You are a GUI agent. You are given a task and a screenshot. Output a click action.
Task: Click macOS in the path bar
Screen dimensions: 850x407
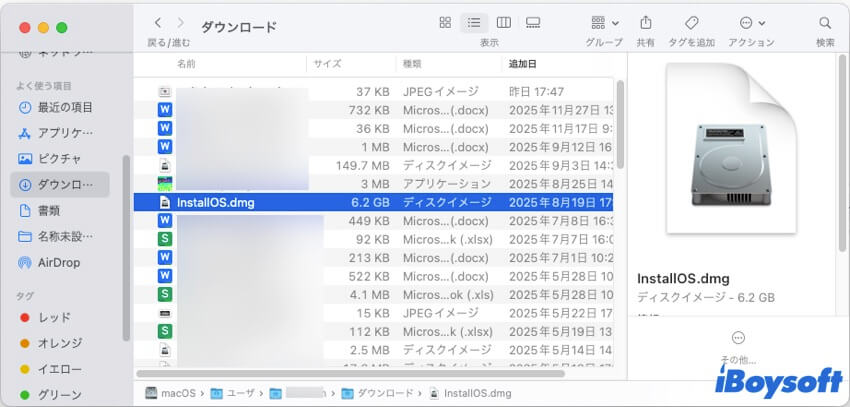tap(171, 393)
